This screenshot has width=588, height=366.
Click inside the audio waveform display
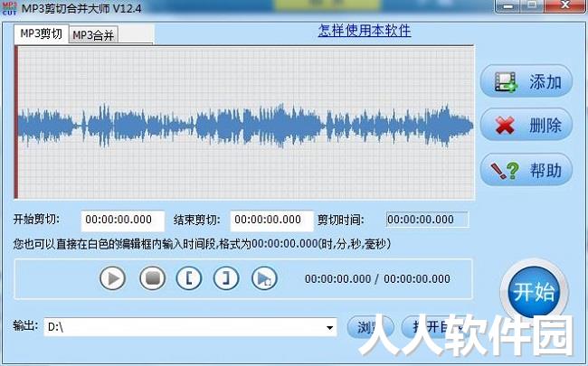(246, 123)
